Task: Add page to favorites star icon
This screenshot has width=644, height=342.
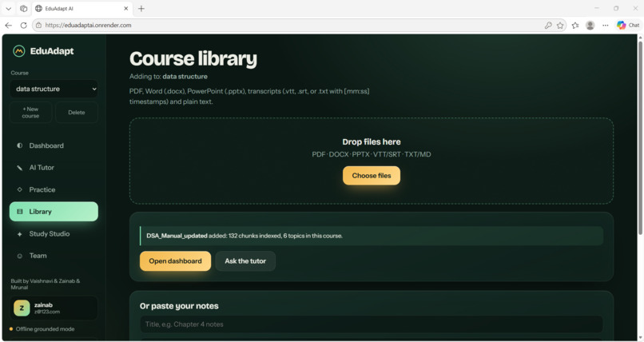Action: [560, 26]
